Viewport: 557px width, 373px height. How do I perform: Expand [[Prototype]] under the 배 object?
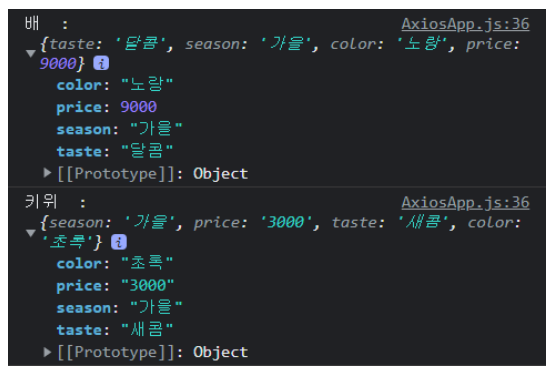47,173
